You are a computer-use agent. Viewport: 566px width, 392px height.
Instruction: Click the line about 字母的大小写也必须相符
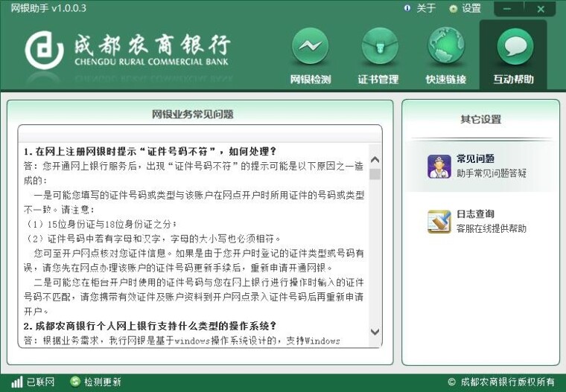pos(153,238)
